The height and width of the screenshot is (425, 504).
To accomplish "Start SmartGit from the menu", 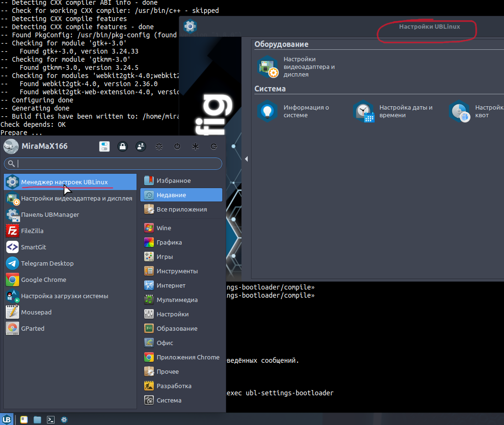I will (70, 247).
